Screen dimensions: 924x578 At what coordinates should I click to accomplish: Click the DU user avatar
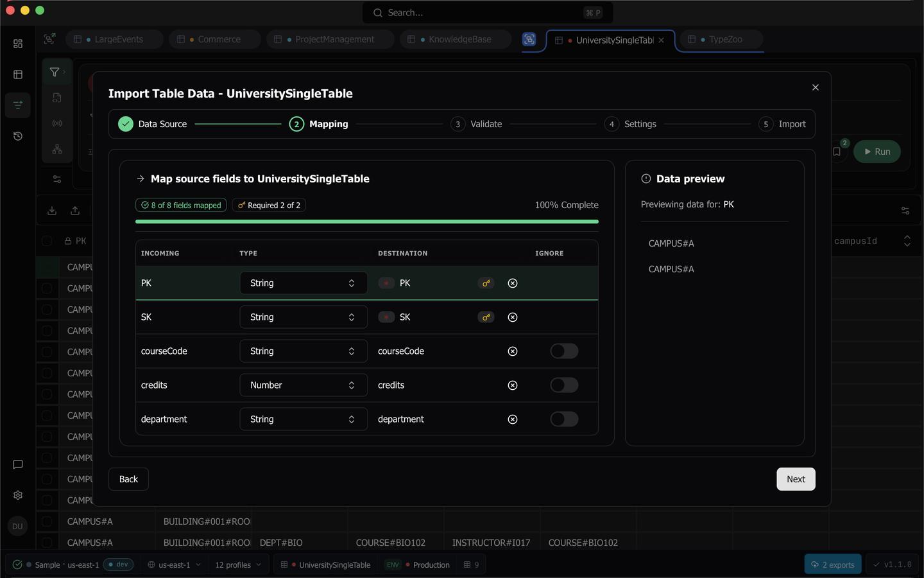[x=17, y=527]
